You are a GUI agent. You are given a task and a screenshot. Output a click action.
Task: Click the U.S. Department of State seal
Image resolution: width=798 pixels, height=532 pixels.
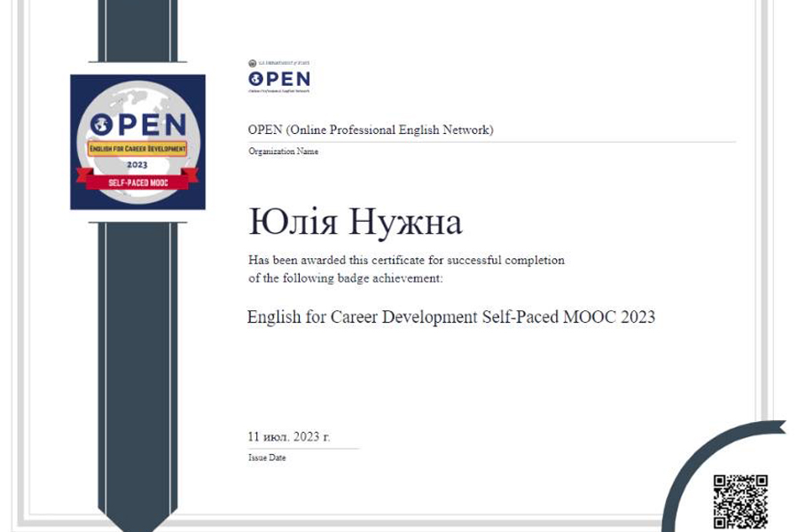point(252,63)
